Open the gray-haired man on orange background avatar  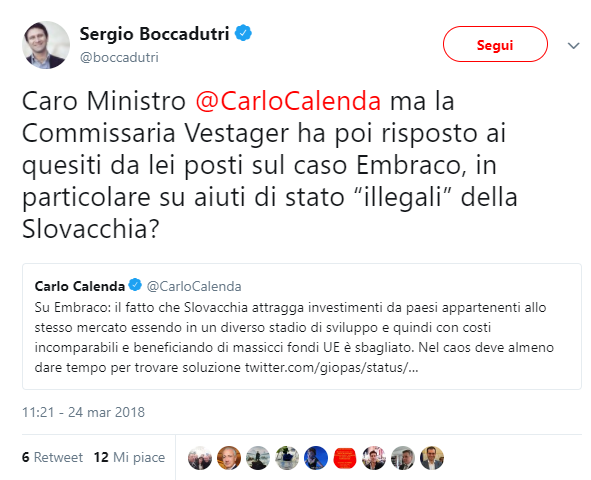[229, 458]
